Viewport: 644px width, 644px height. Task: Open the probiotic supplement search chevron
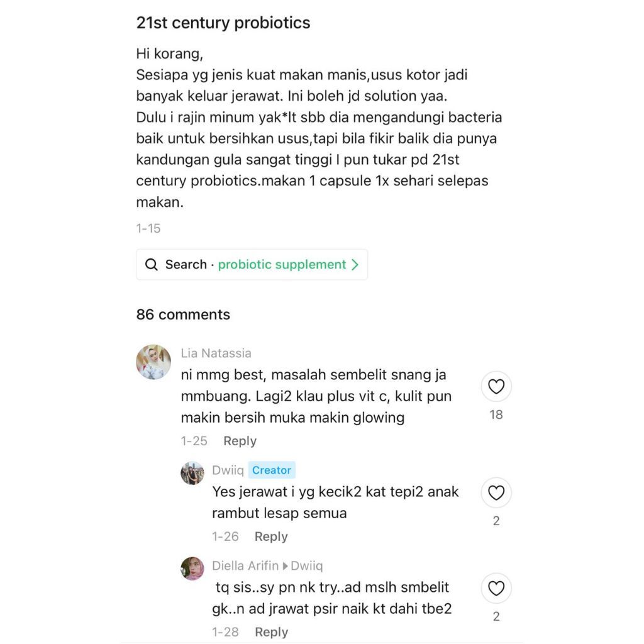[355, 265]
